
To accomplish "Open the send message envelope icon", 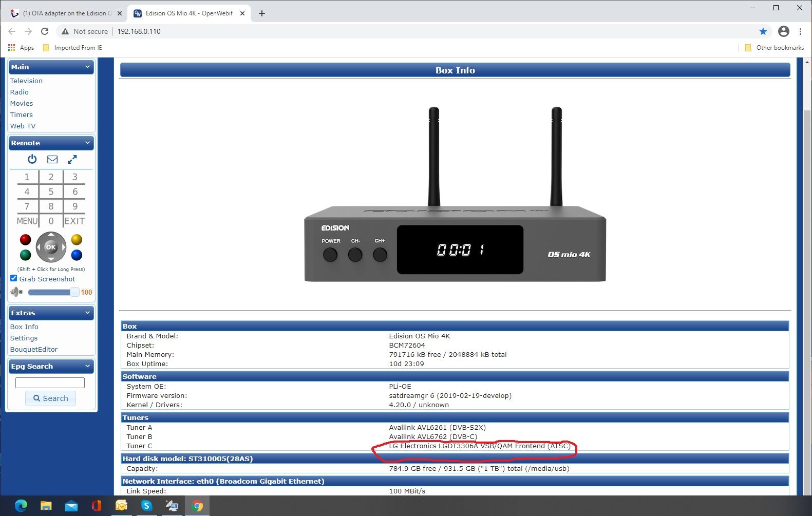I will pos(52,159).
